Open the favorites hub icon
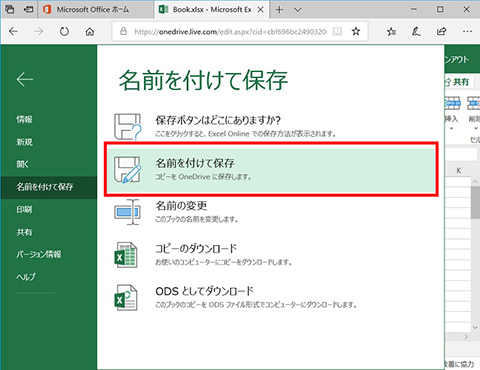480x370 pixels. [x=391, y=32]
